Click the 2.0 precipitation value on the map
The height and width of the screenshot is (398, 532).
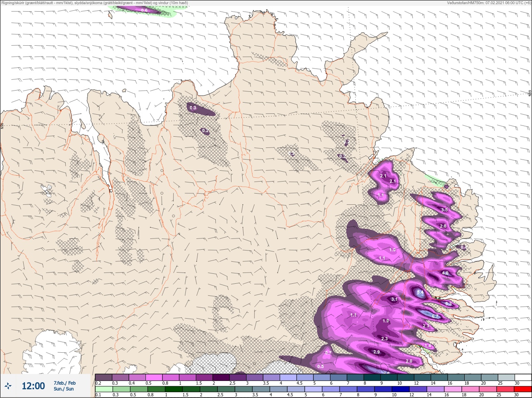pos(409,361)
